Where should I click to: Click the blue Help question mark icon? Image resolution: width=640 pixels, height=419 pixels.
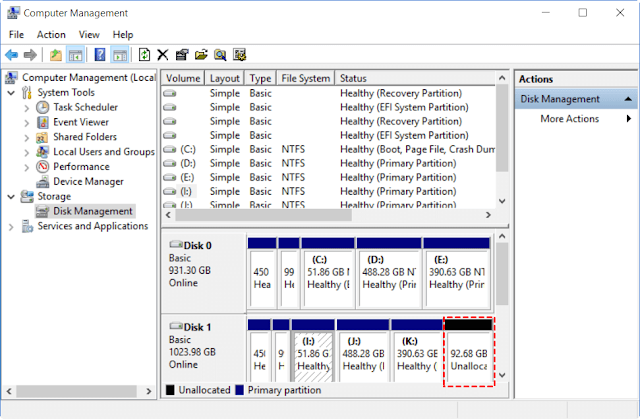pos(100,55)
